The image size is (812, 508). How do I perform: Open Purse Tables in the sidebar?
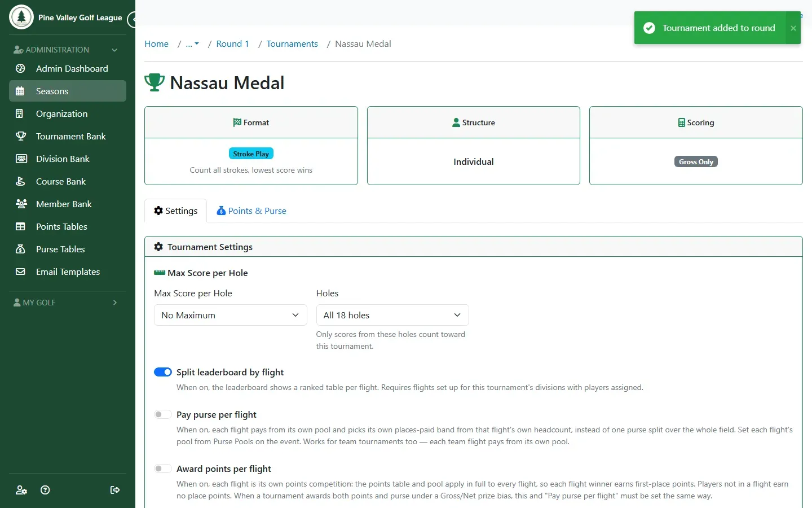[68, 249]
